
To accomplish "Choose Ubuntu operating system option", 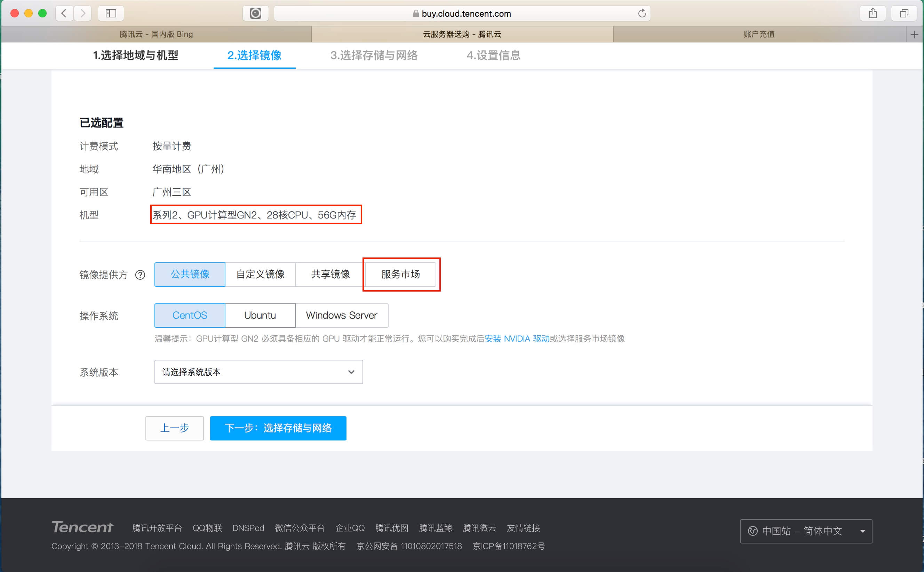I will pos(260,316).
